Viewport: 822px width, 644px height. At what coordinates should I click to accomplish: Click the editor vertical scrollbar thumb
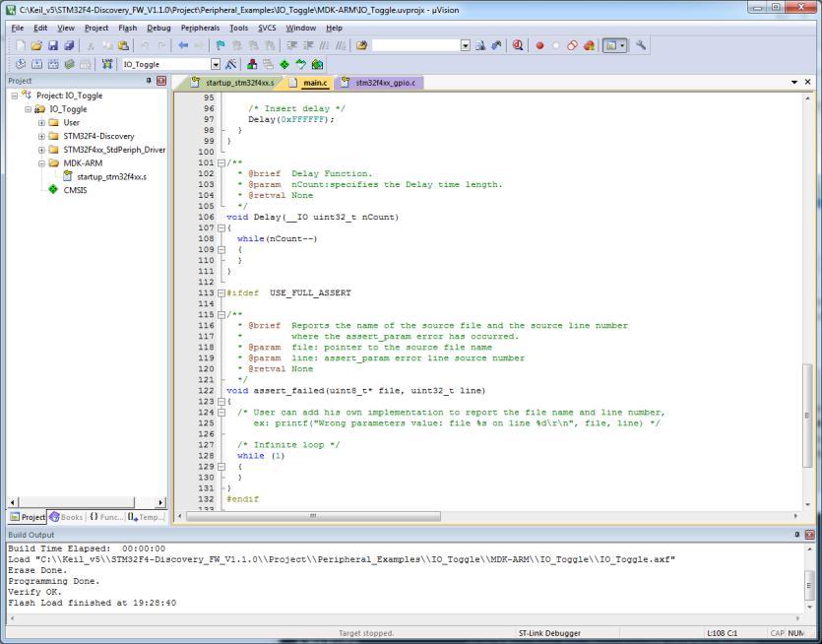coord(807,415)
